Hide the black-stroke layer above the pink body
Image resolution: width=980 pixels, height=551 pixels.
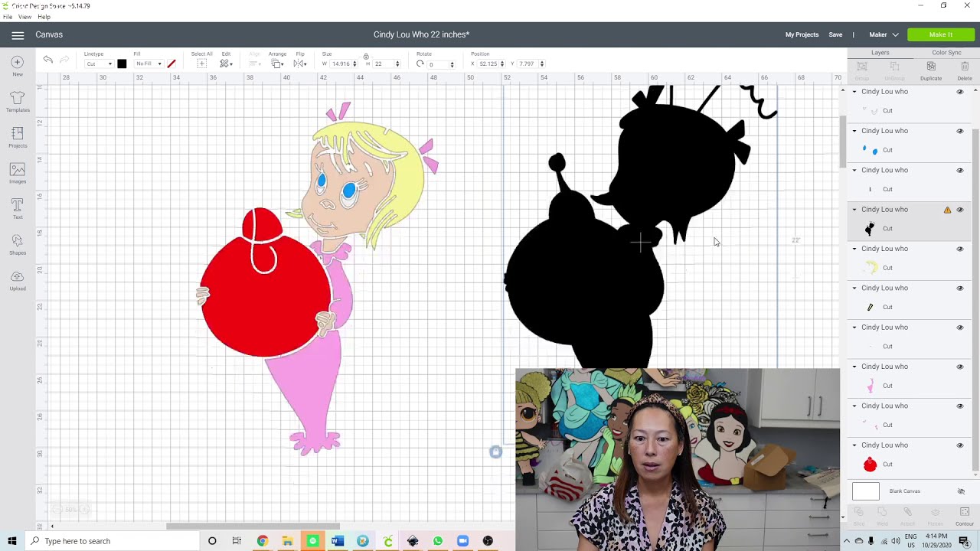(x=960, y=289)
